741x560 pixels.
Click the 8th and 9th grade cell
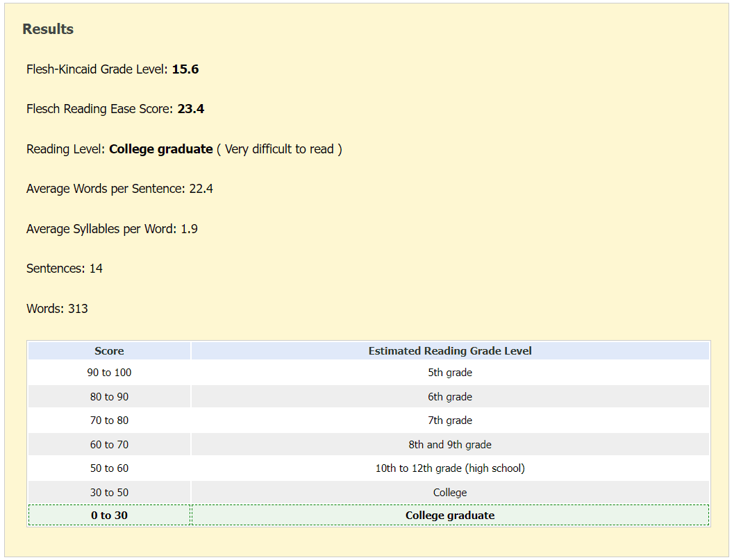click(x=450, y=445)
